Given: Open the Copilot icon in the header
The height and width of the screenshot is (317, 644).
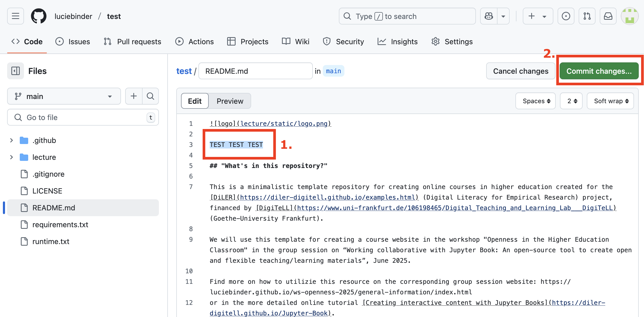Looking at the screenshot, I should click(x=489, y=16).
